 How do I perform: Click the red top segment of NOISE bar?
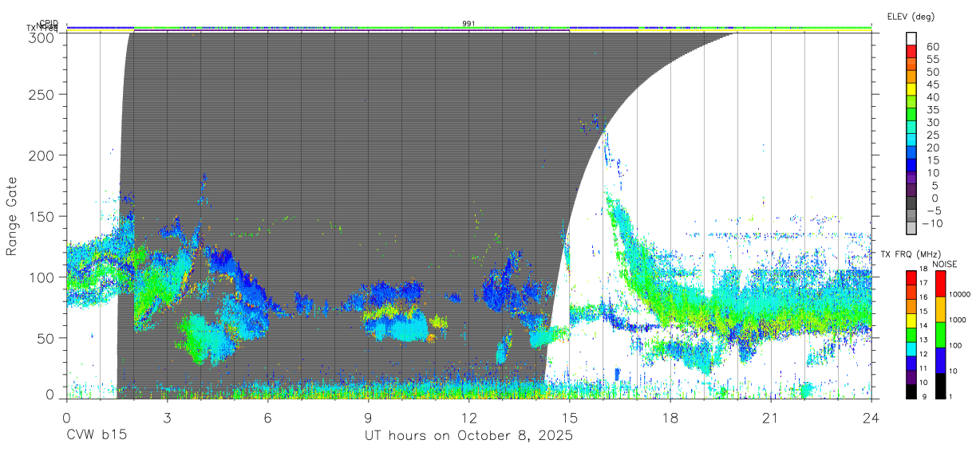click(x=941, y=284)
